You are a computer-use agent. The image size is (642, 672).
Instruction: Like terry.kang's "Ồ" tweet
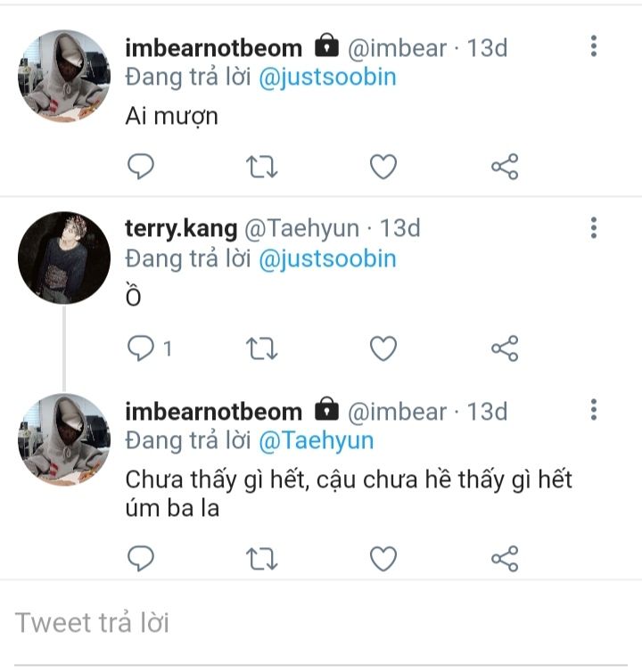coord(383,348)
